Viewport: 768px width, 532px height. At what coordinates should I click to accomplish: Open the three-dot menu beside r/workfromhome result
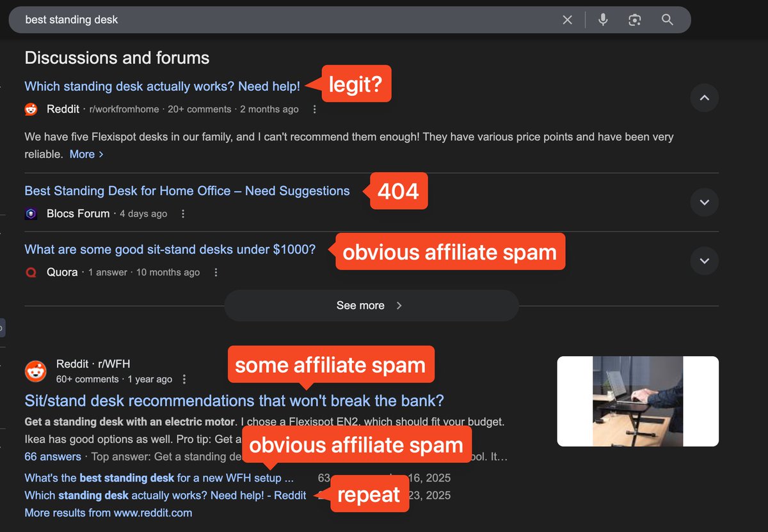click(314, 109)
